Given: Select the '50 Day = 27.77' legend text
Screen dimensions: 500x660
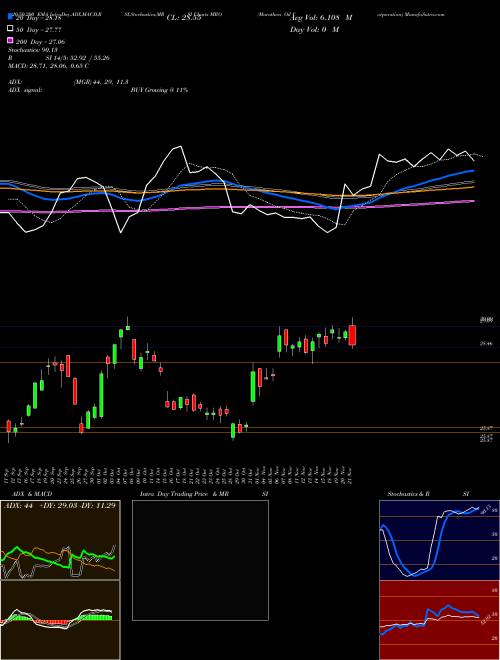Looking at the screenshot, I should (39, 30).
